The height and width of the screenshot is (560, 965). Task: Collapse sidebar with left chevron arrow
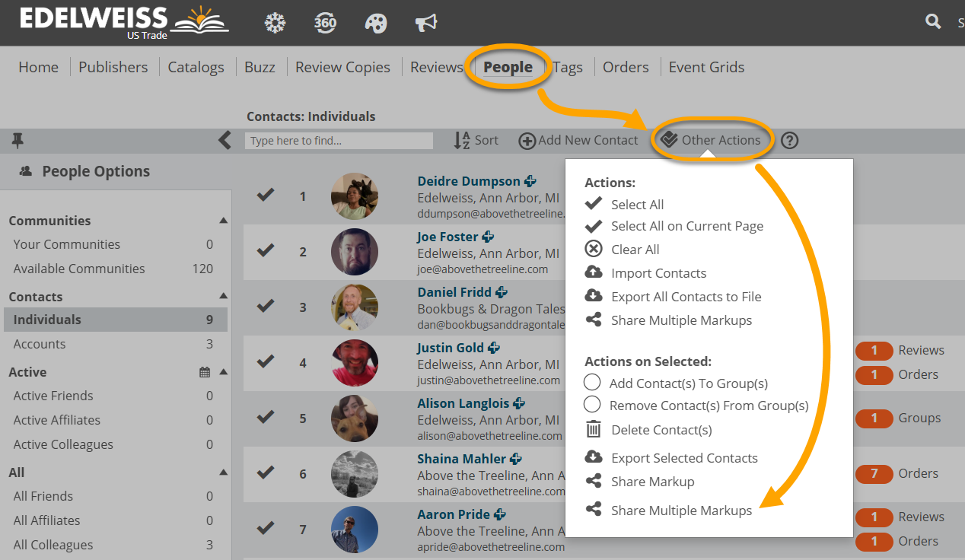click(225, 140)
